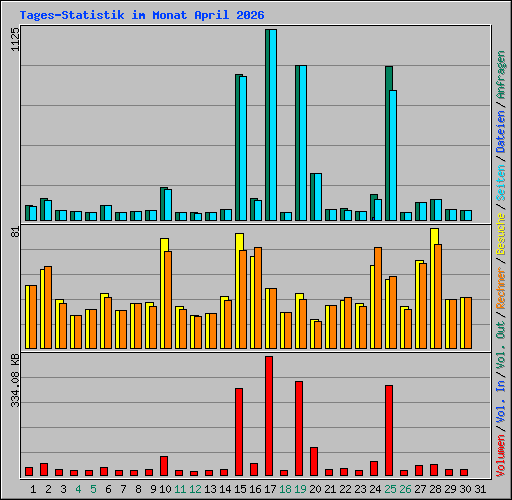512x500 pixels.
Task: Click the red Volumen bar for day 20
Action: point(314,462)
